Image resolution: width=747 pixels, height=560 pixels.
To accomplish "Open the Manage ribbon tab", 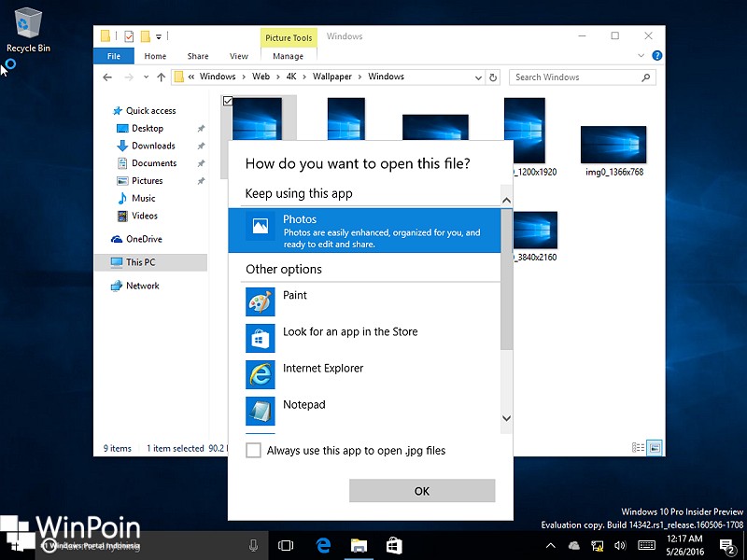I will (289, 56).
